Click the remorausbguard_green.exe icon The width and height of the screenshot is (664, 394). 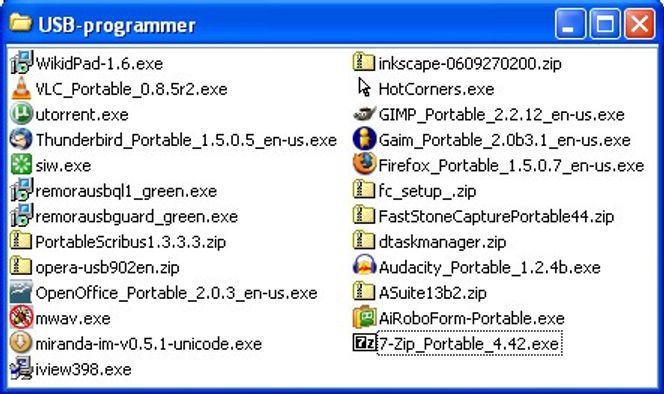(x=21, y=216)
